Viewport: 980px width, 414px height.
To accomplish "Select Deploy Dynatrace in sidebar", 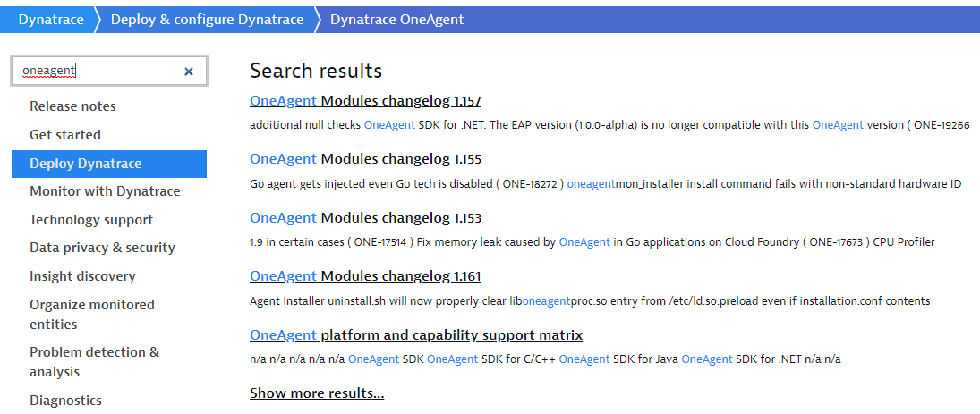I will coord(86,164).
